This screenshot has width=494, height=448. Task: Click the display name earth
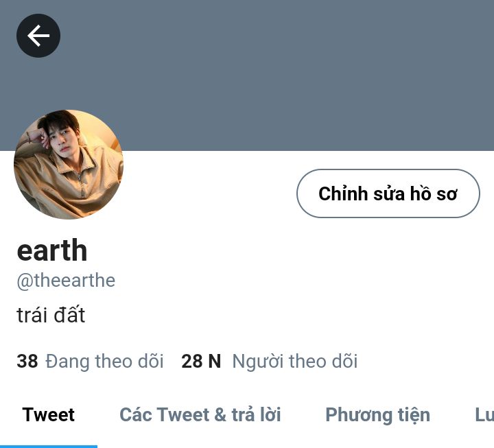(52, 250)
